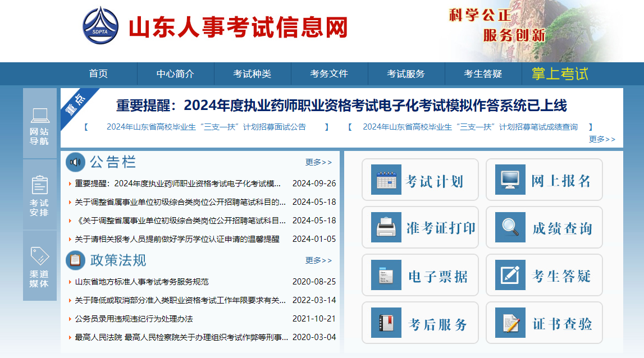Click the 政策法规 section heading
644x358 pixels.
(118, 260)
